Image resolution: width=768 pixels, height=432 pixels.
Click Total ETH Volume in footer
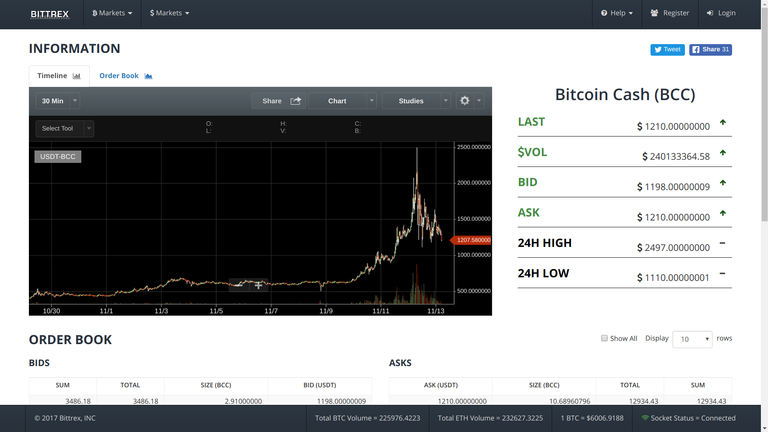(x=490, y=418)
